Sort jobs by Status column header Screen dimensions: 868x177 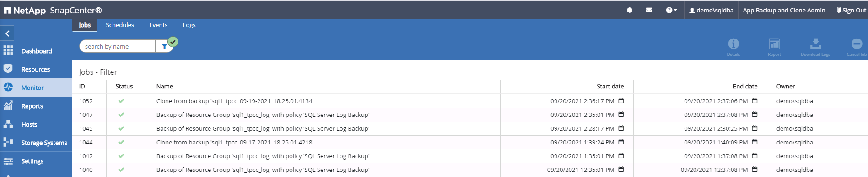pos(124,86)
